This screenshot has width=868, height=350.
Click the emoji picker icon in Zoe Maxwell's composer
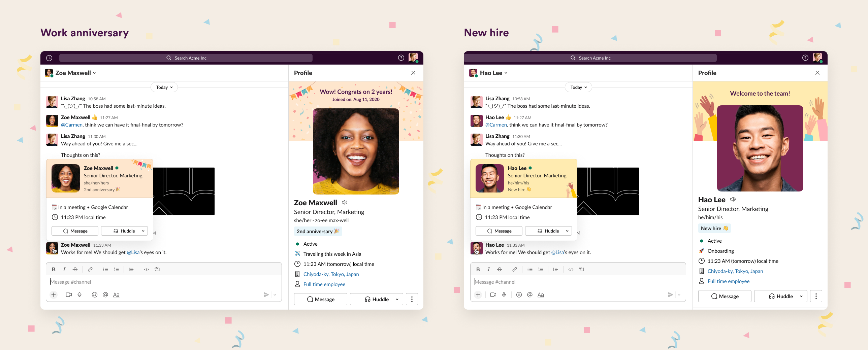pyautogui.click(x=95, y=295)
